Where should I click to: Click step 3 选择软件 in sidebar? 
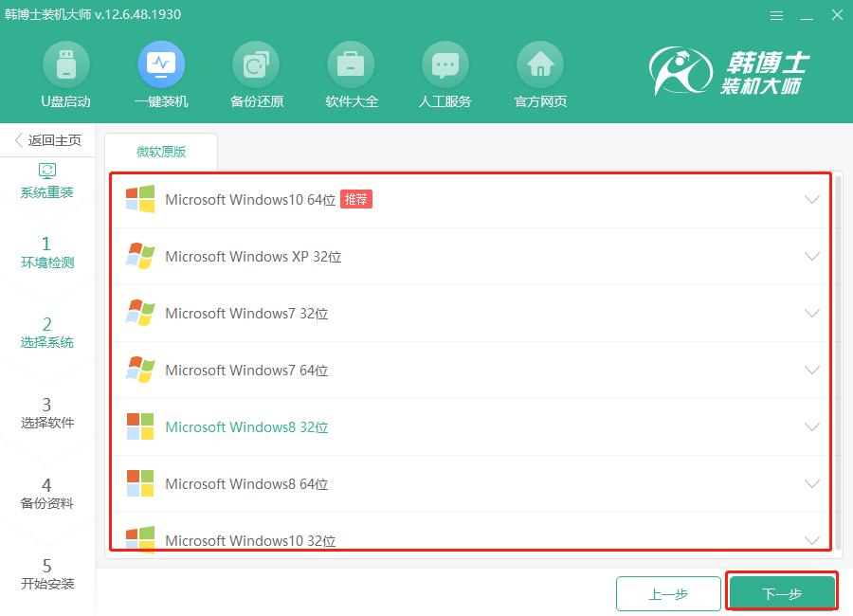pyautogui.click(x=47, y=412)
